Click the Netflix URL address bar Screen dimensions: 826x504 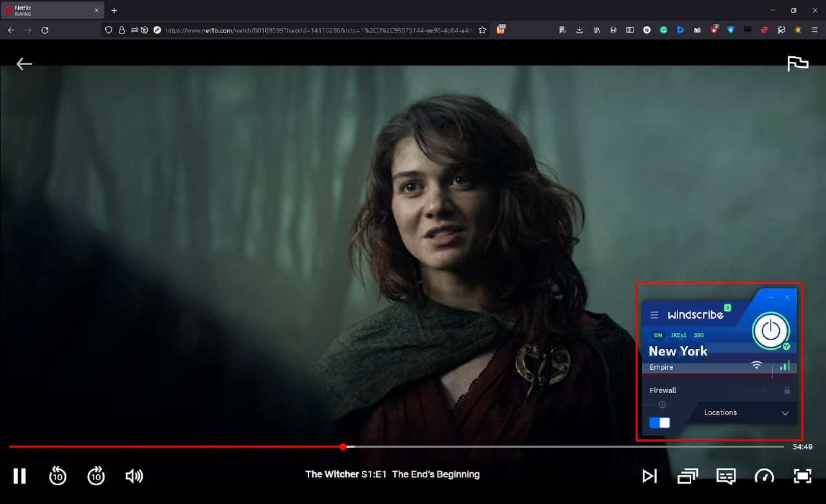click(319, 30)
